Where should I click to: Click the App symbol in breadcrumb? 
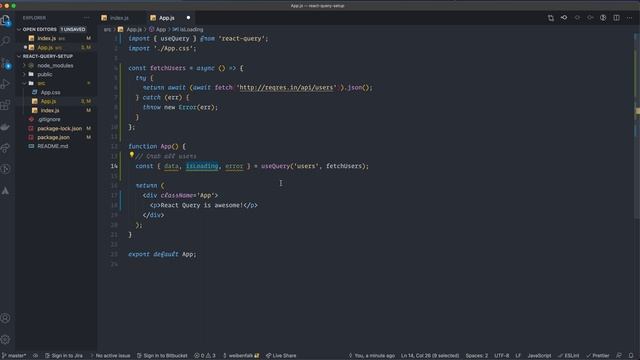[x=161, y=29]
